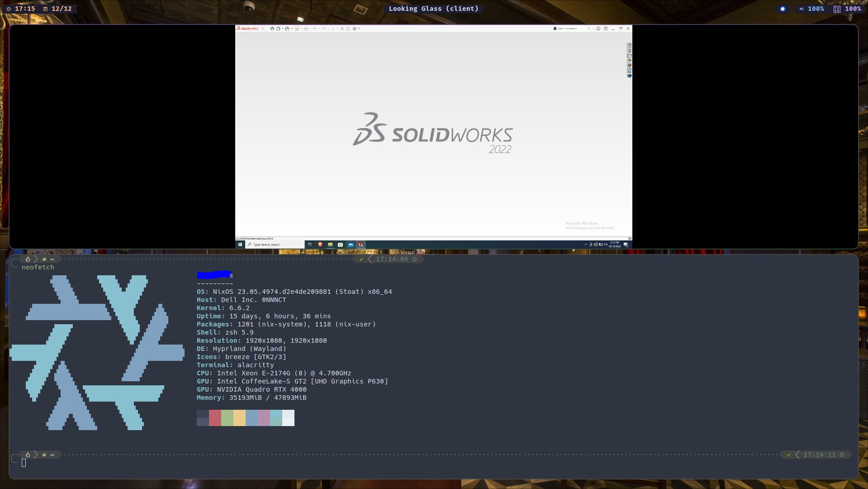Click 'NVIDIA Quadro RTX 4000' in the terminal
Screen dimensions: 868x489
click(x=261, y=389)
